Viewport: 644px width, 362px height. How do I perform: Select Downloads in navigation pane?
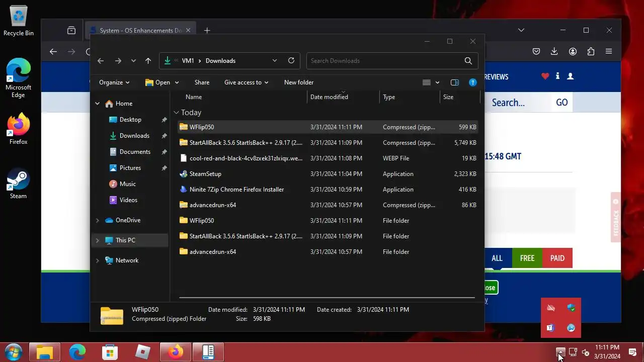click(134, 136)
